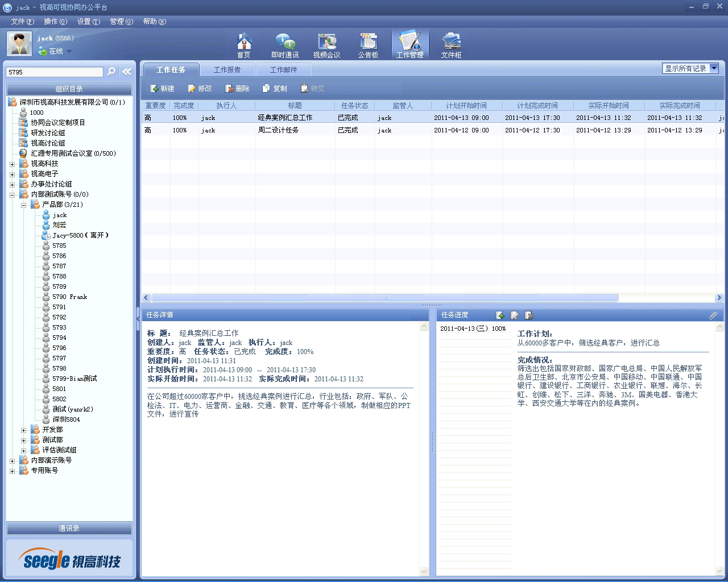Click the paperclip attachment icon
Image resolution: width=728 pixels, height=582 pixels.
[713, 315]
